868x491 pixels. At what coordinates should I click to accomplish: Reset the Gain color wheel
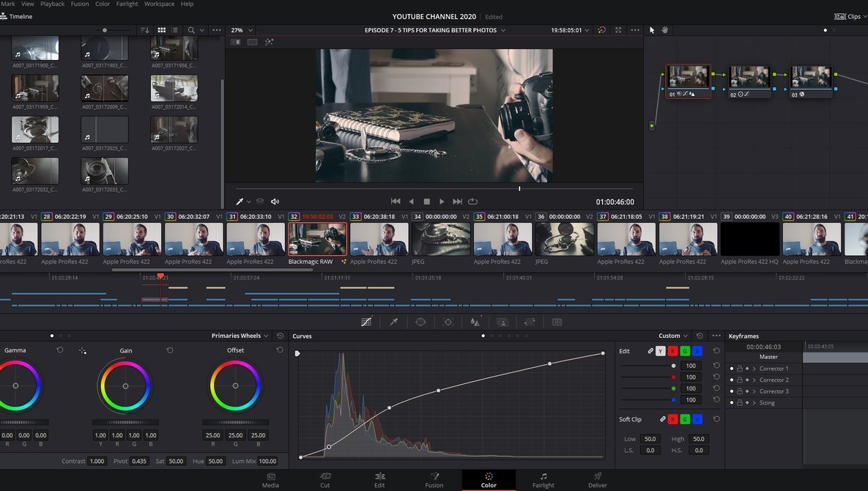(170, 350)
